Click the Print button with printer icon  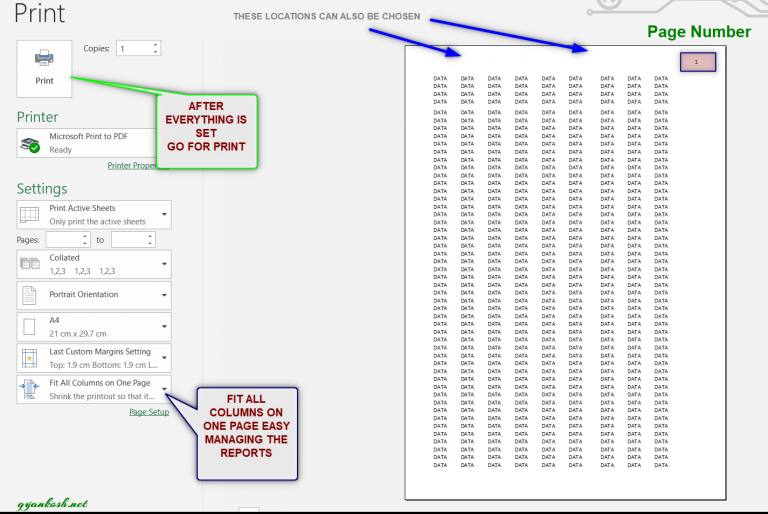tap(44, 69)
